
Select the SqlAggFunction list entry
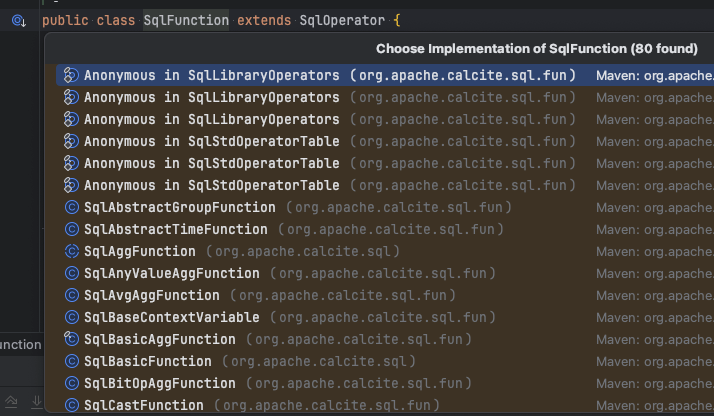[139, 251]
